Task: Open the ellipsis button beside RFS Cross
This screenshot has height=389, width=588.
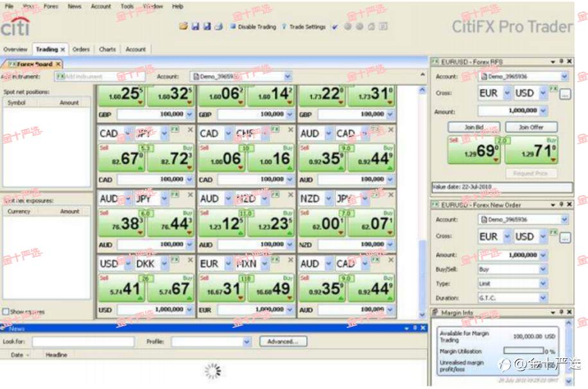Action: [565, 94]
